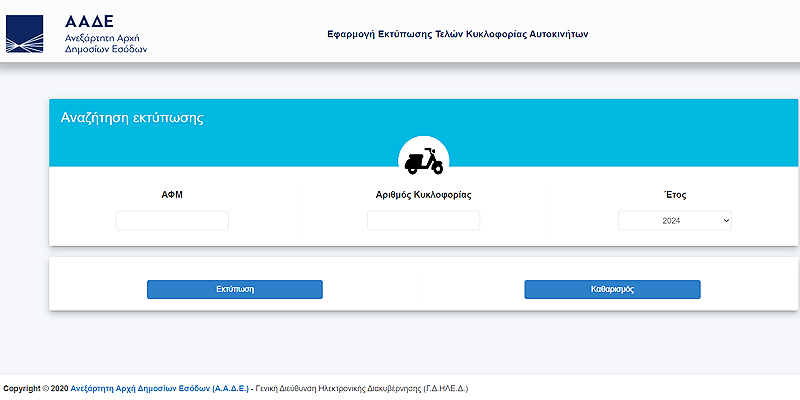The width and height of the screenshot is (800, 400).
Task: Click the Γενική Διεύθυνση Ηλεκτρονικής Διακυβέρνησης footer text
Action: 339,387
